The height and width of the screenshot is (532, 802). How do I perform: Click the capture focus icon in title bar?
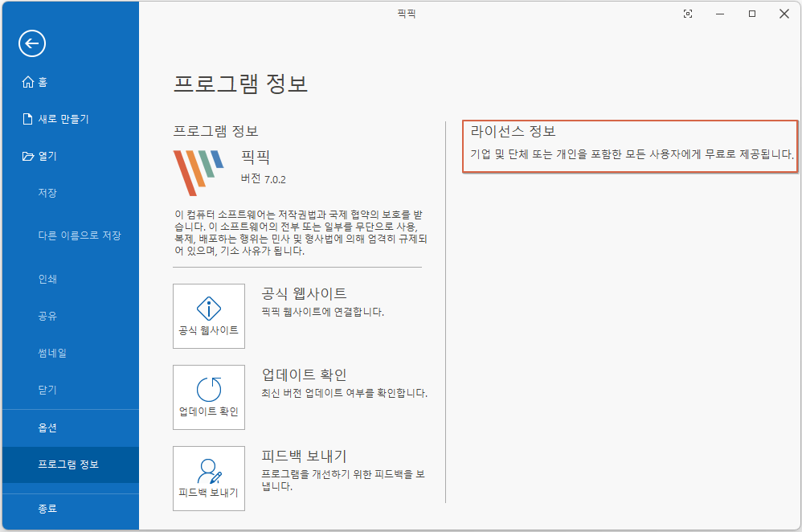point(688,14)
